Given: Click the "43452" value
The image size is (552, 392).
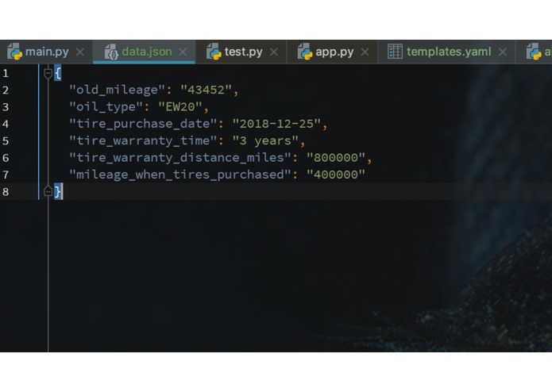Looking at the screenshot, I should point(206,90).
